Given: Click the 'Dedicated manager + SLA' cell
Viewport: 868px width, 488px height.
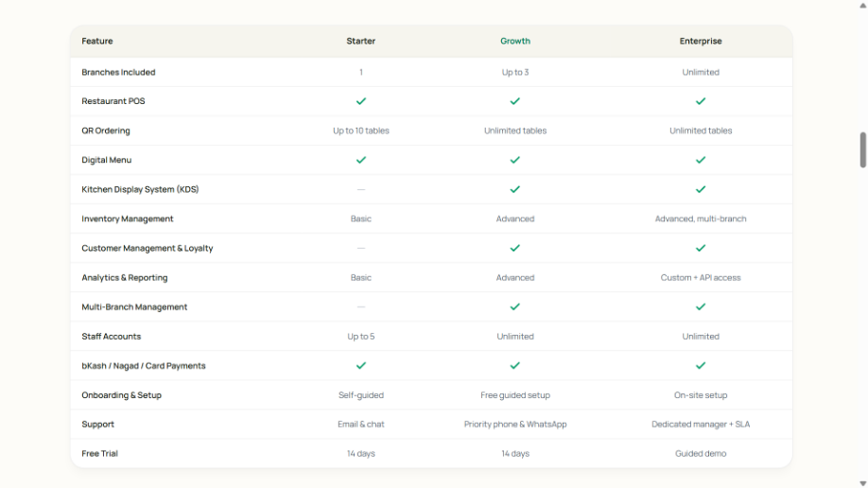Looking at the screenshot, I should [x=701, y=425].
